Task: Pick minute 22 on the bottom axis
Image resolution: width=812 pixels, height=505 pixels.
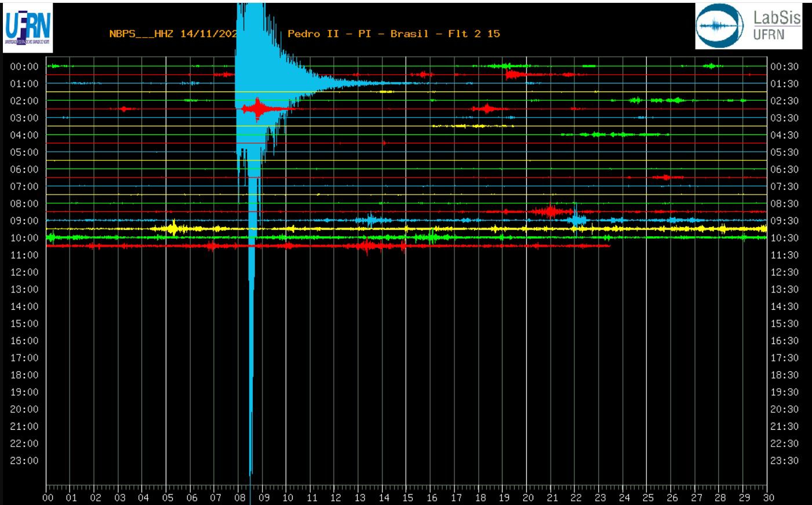Action: pyautogui.click(x=576, y=497)
